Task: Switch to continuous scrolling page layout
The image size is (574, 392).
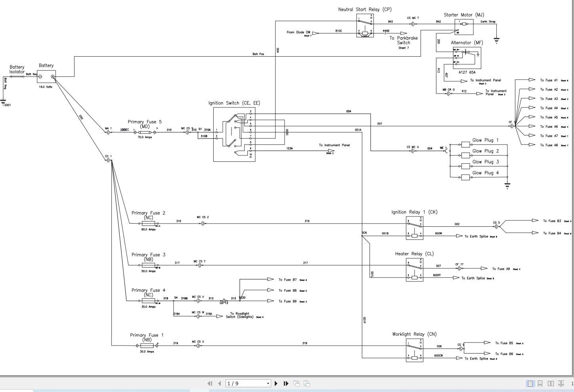Action: tap(540, 383)
